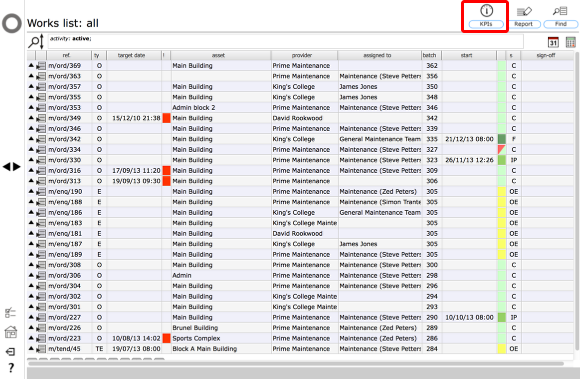
Task: Click yellow status cell for m/enq/190
Action: (502, 192)
